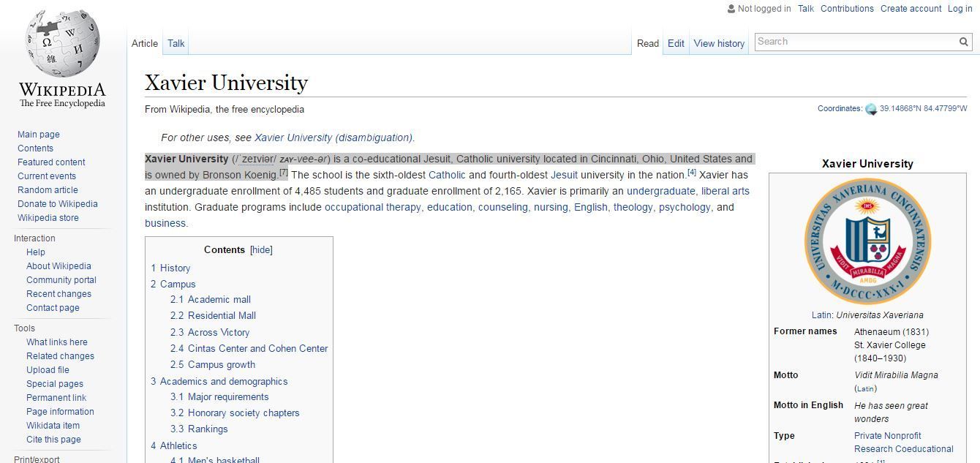
Task: Click Log in
Action: (x=960, y=9)
